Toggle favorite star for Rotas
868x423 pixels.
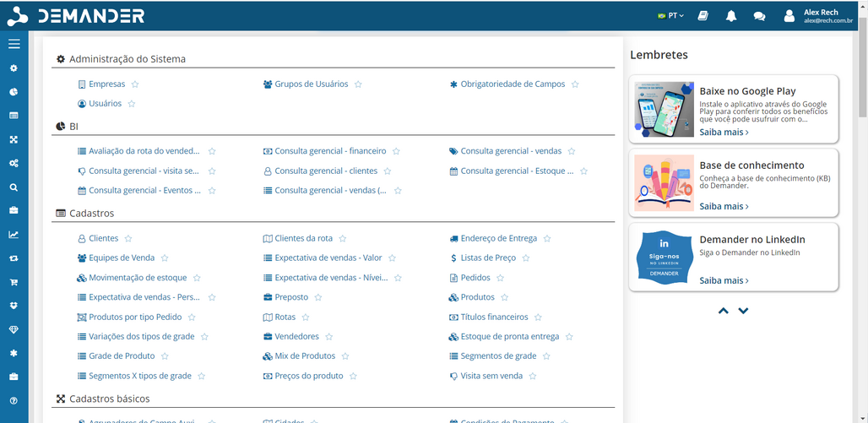306,317
